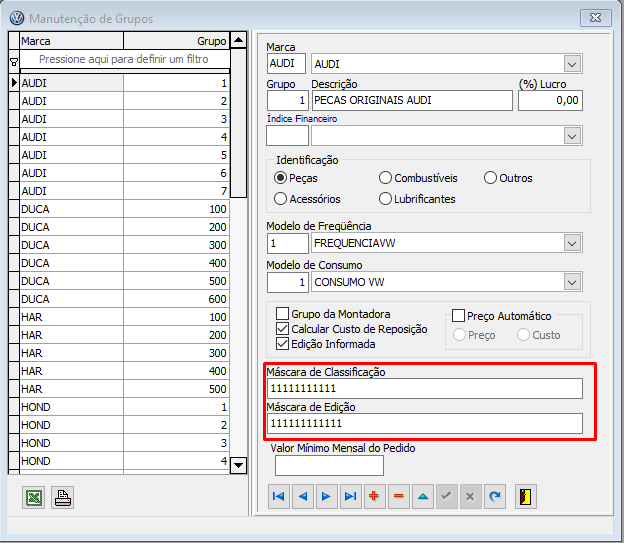Select HOND row with Grupo 3
Screen dimensions: 624x543
point(125,443)
